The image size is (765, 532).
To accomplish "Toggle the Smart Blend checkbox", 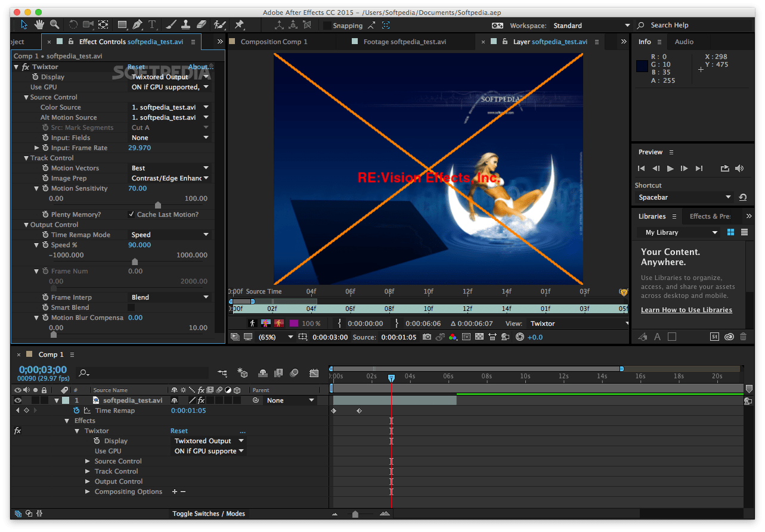I will tap(131, 307).
